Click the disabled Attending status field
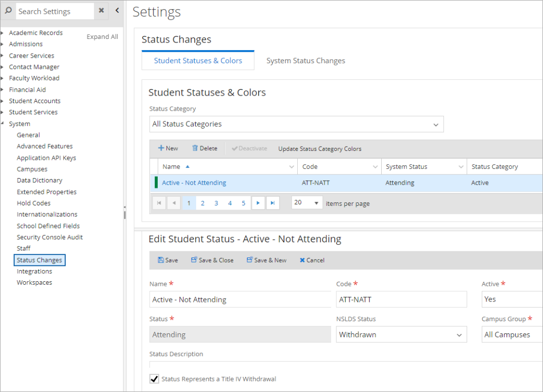This screenshot has width=543, height=392. 240,334
